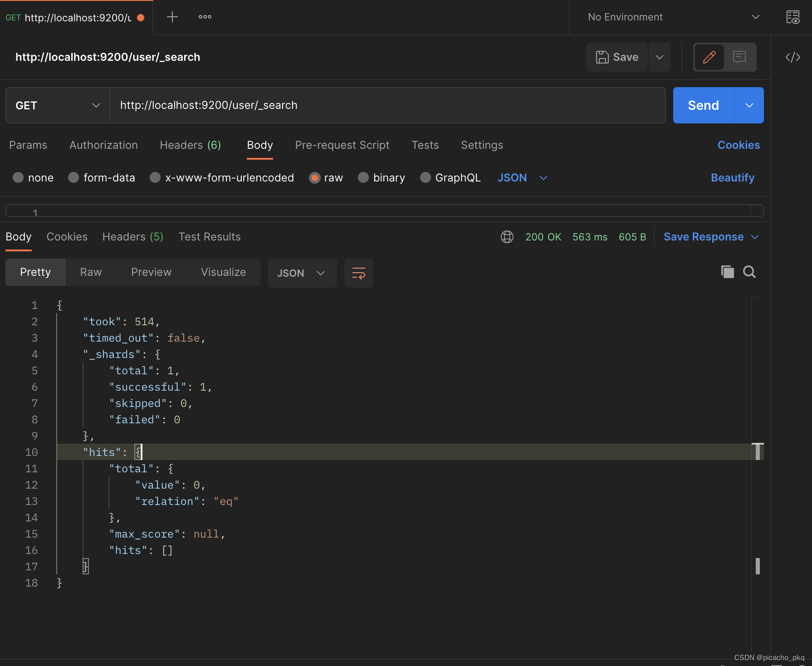812x666 pixels.
Task: Click the request title http://localhost:9200/user/_search
Action: click(108, 57)
